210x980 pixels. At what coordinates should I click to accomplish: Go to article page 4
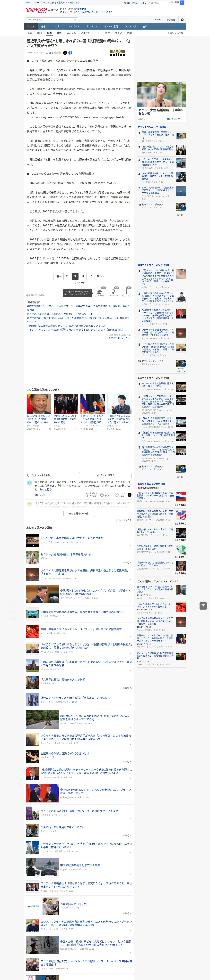[83, 277]
